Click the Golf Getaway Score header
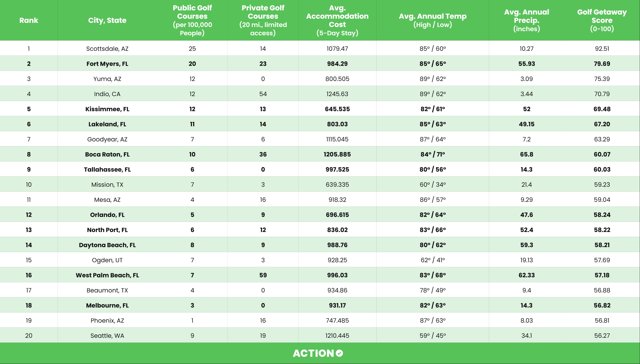The image size is (640, 364). (x=602, y=20)
